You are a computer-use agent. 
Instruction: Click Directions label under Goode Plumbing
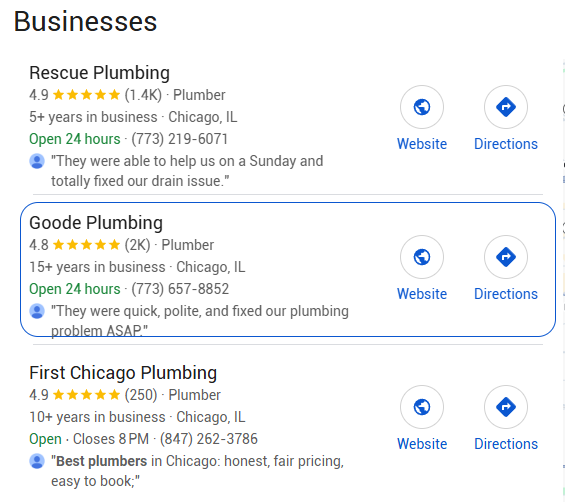[x=506, y=294]
